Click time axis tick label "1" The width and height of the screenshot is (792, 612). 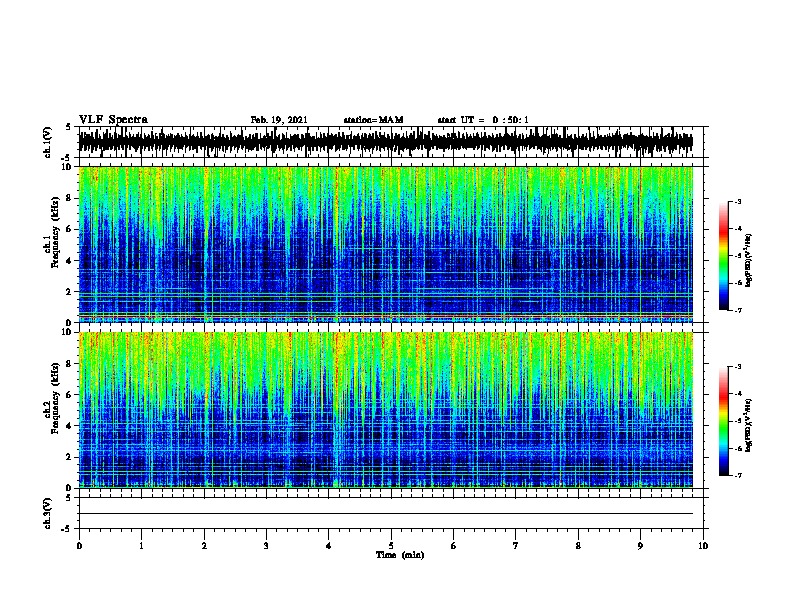pos(141,546)
